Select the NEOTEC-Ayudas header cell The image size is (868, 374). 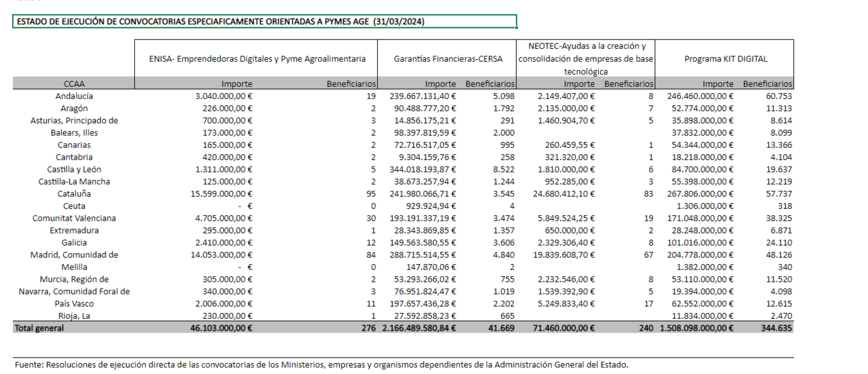click(586, 58)
